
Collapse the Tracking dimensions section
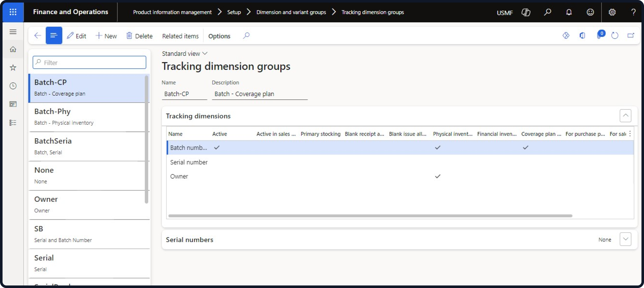point(625,115)
